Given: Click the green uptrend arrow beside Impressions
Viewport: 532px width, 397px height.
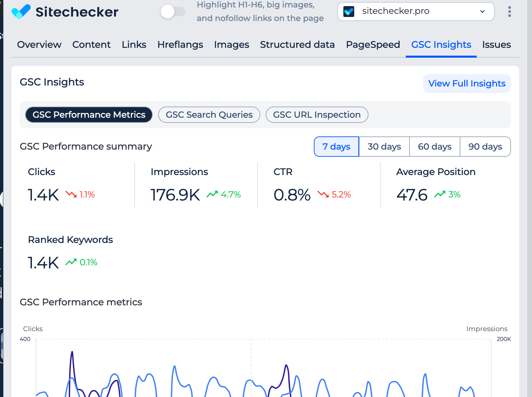Looking at the screenshot, I should pos(212,194).
